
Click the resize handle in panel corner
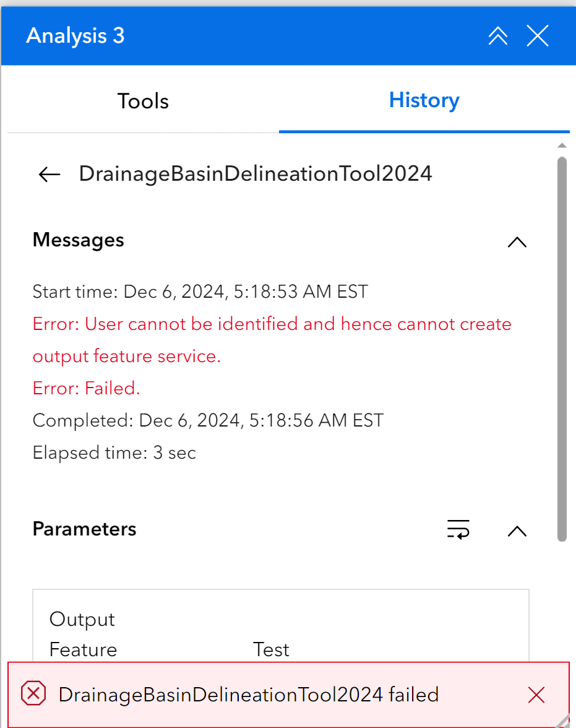point(566,722)
